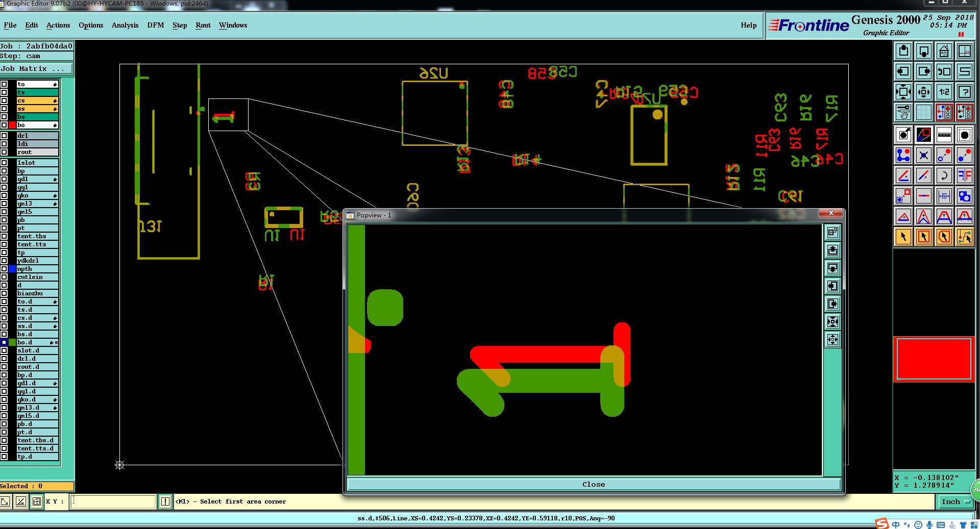Toggle the 'cs' layer checkbox

(4, 100)
